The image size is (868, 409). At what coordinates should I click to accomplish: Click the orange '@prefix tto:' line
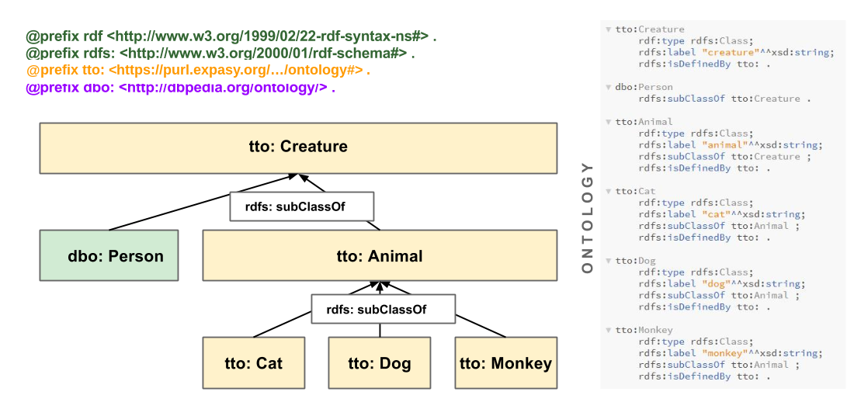point(198,71)
